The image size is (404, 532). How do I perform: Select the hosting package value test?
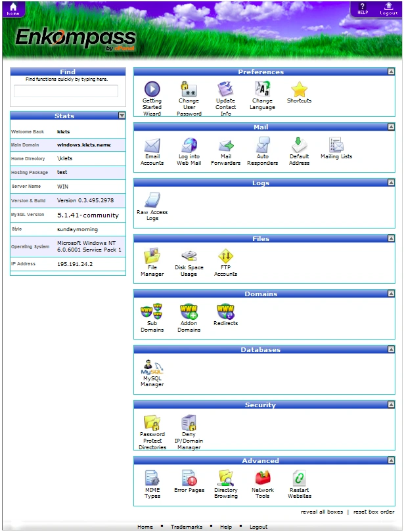click(62, 172)
